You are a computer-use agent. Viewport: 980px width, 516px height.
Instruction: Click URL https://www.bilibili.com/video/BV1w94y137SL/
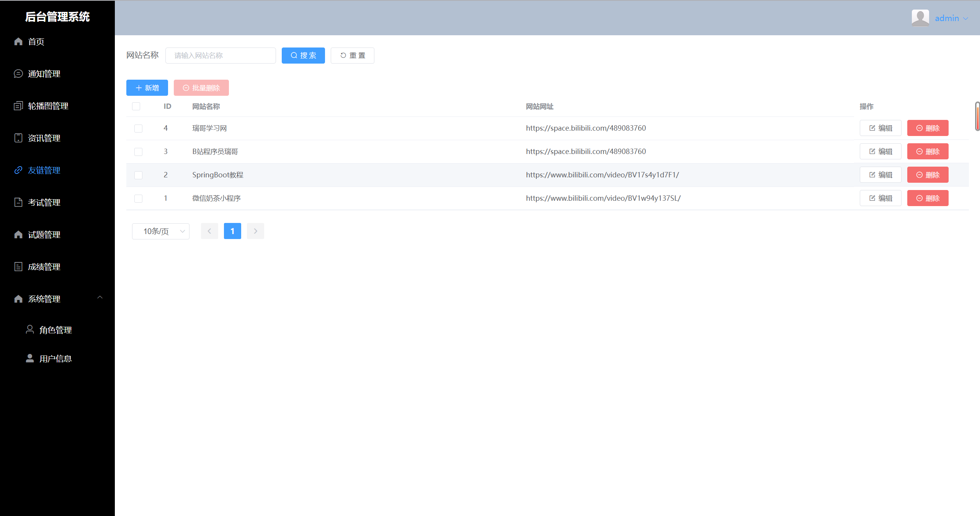pyautogui.click(x=603, y=198)
